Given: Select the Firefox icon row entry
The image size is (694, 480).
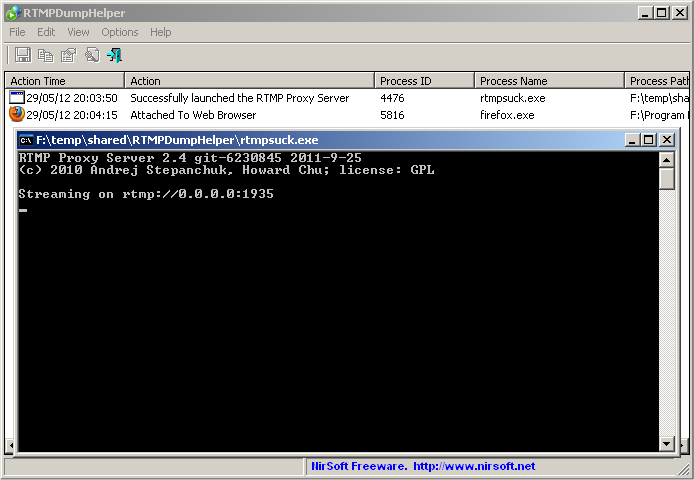Looking at the screenshot, I should tap(17, 114).
